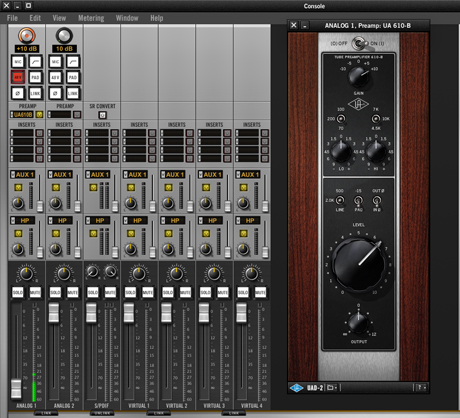This screenshot has height=418, width=460.
Task: Toggle the MIC button on Analog 1
Action: click(x=18, y=62)
